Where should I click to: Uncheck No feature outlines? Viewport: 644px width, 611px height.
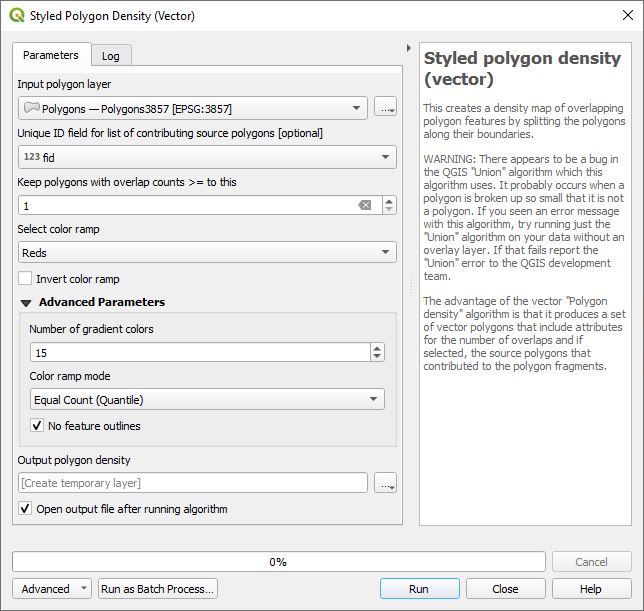point(37,425)
